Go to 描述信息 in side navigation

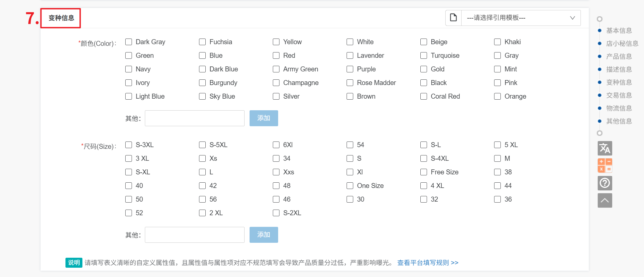coord(619,69)
